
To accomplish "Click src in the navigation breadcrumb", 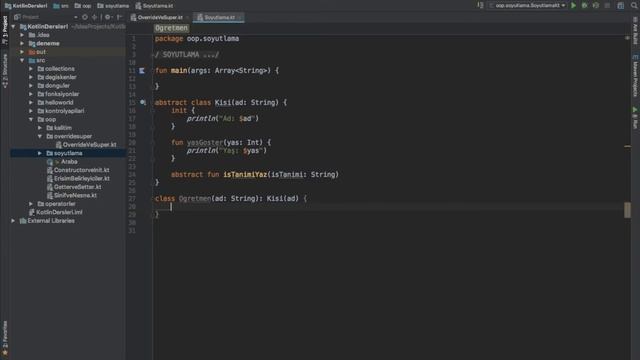I will tap(61, 6).
